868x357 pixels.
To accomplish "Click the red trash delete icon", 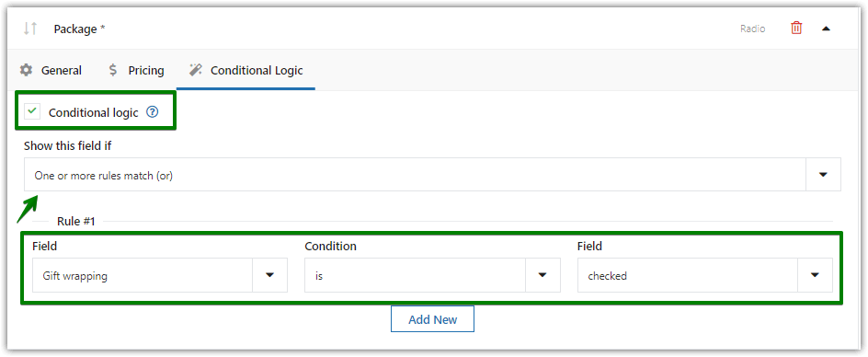I will coord(796,29).
